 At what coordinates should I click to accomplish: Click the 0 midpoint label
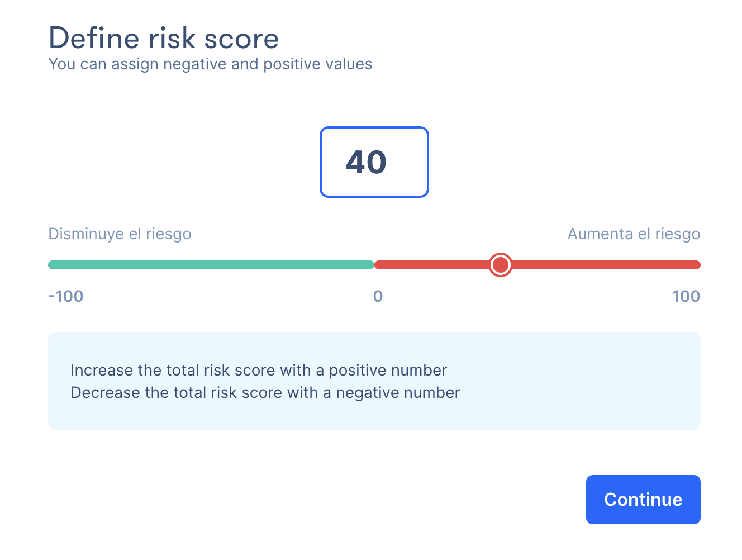coord(378,297)
